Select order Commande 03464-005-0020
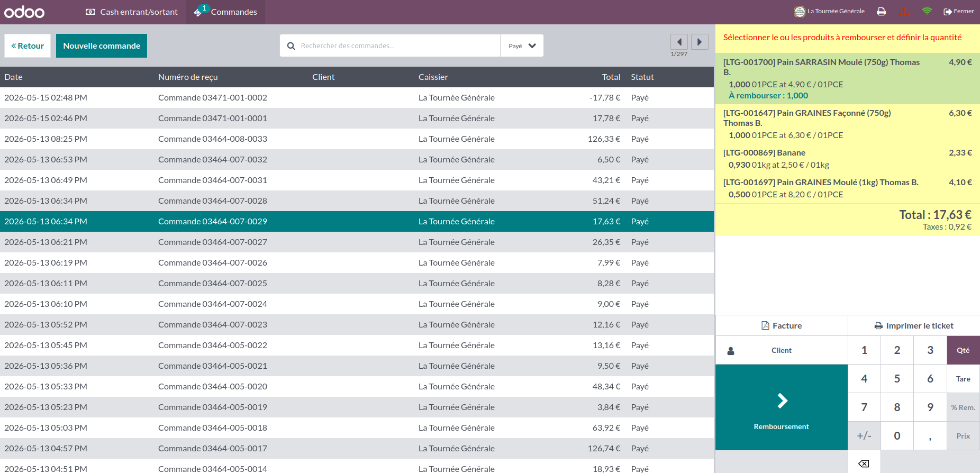This screenshot has width=980, height=473. tap(357, 387)
